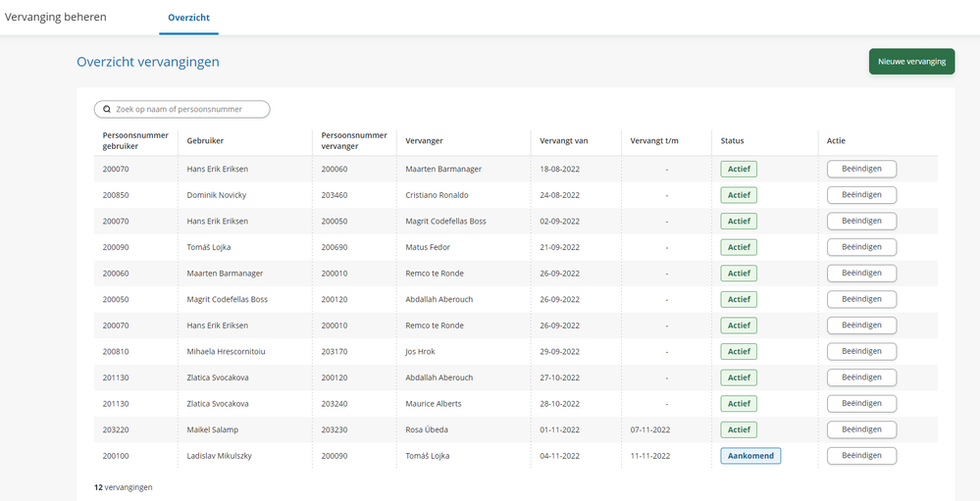Click the Status column header

[x=732, y=140]
